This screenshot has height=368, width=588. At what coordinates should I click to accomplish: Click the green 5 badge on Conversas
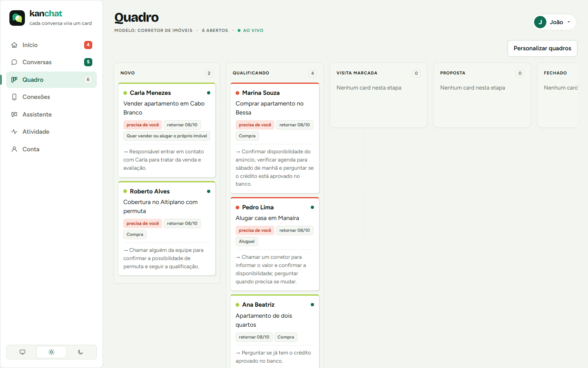pos(88,62)
